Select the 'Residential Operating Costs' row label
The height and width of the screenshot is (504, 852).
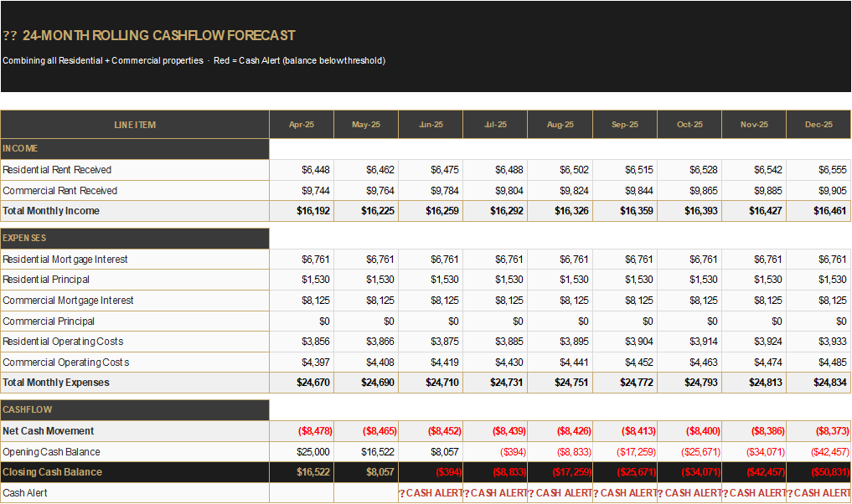pyautogui.click(x=135, y=342)
